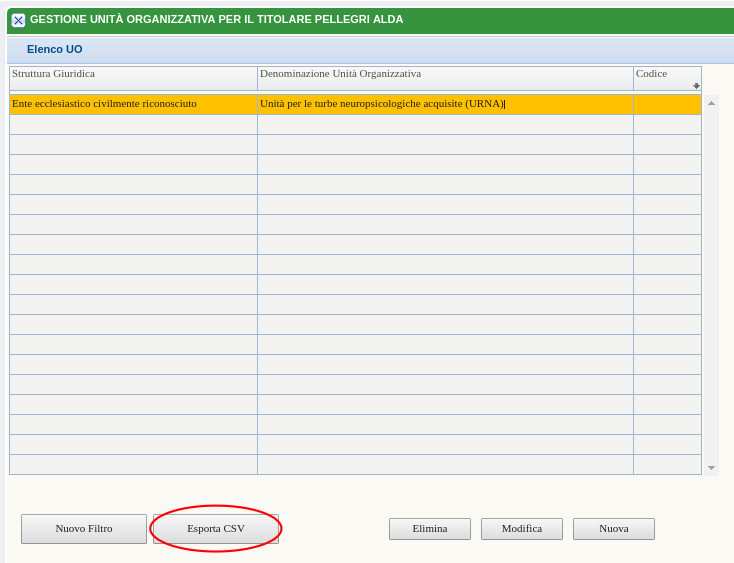Viewport: 734px width, 563px height.
Task: Click the Codice cell of the highlighted row
Action: 667,104
